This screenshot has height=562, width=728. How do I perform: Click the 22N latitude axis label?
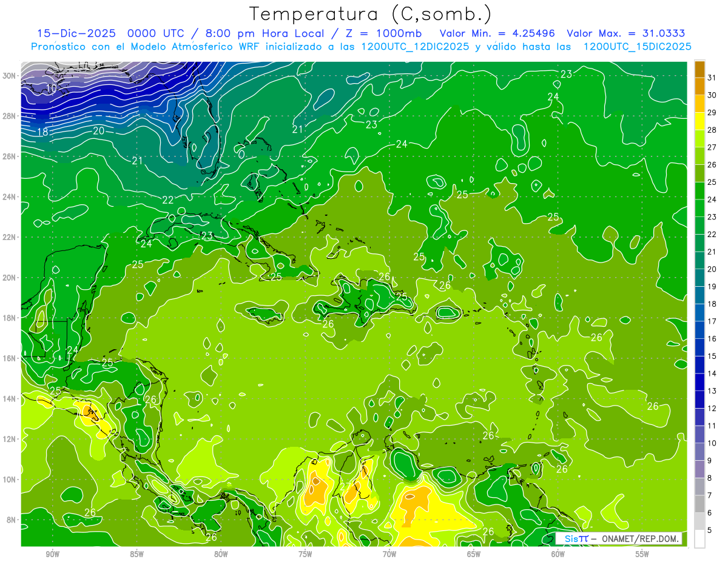pyautogui.click(x=9, y=237)
